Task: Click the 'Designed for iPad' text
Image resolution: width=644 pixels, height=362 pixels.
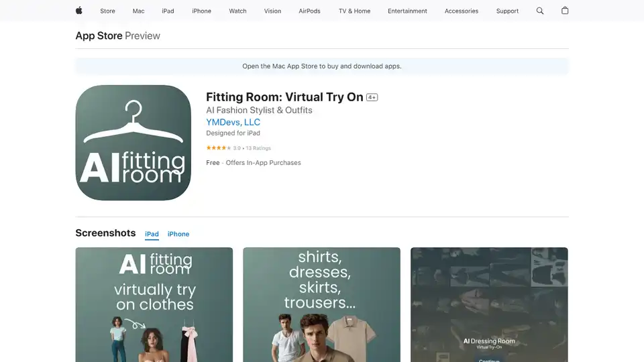Action: 233,133
